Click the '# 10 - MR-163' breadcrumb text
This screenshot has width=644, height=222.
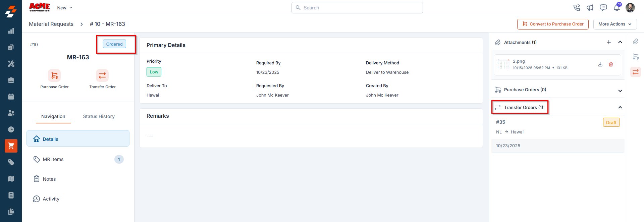click(107, 24)
